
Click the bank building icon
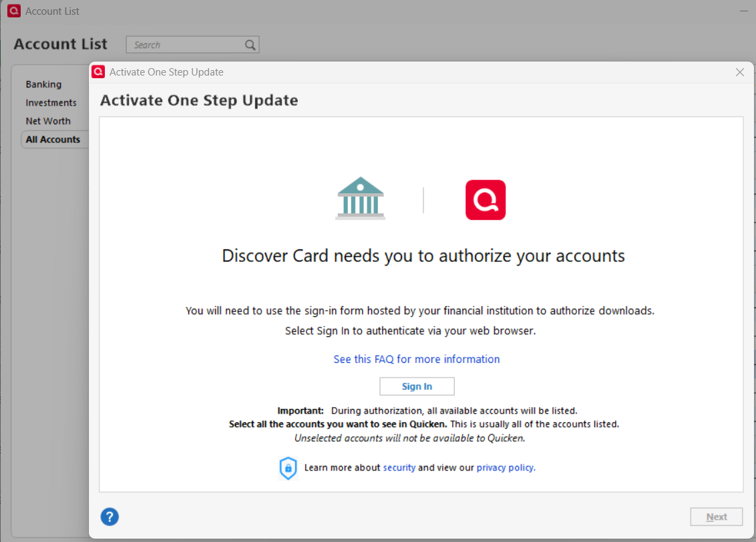(360, 198)
